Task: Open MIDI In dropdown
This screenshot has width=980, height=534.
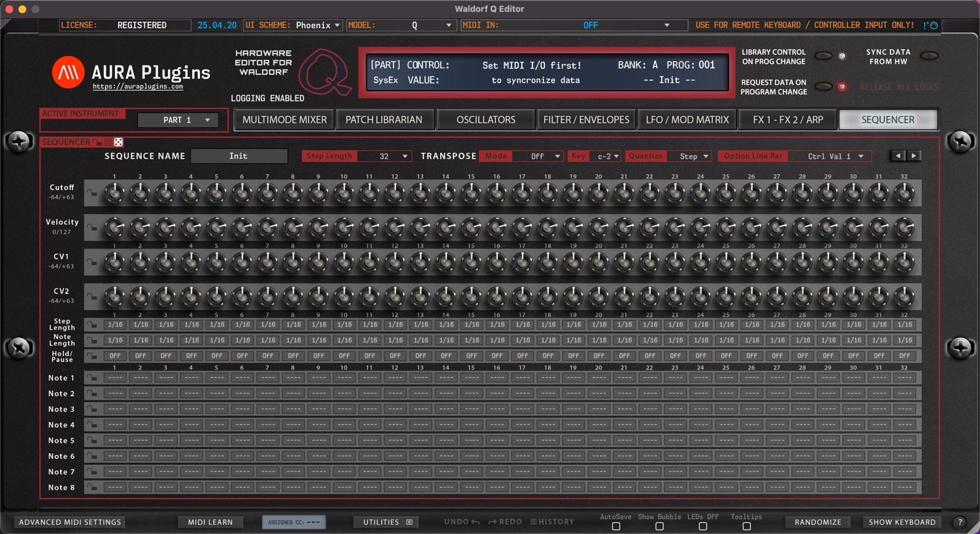Action: coord(575,25)
